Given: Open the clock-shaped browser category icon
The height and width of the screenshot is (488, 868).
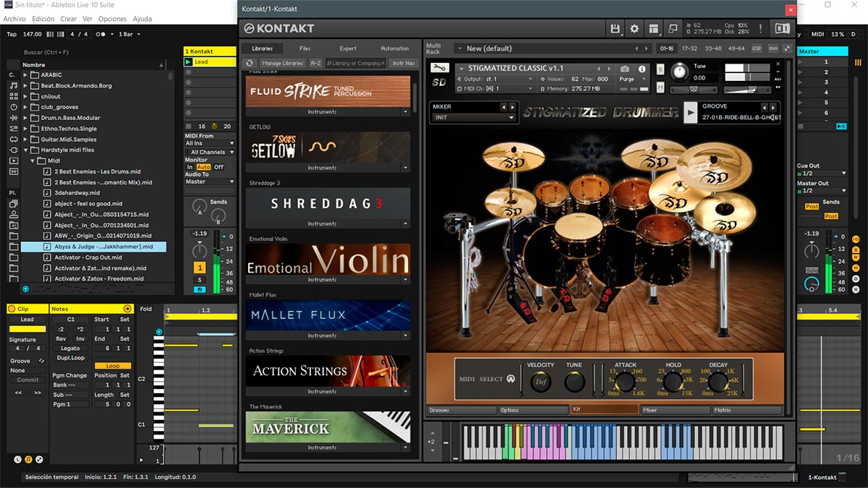Looking at the screenshot, I should (x=14, y=107).
